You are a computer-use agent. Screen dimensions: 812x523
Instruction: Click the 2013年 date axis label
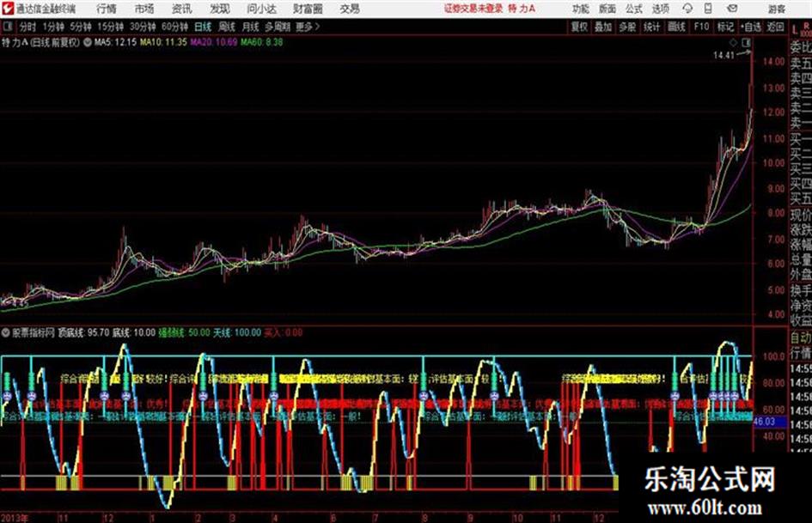[15, 518]
